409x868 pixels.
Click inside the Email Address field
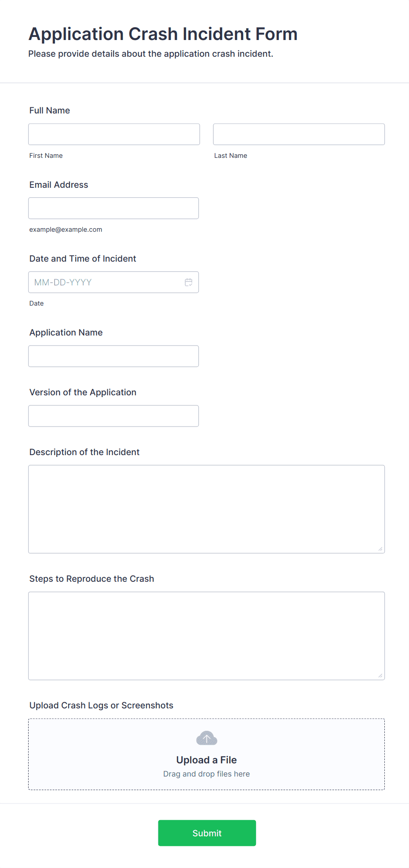[x=113, y=208]
